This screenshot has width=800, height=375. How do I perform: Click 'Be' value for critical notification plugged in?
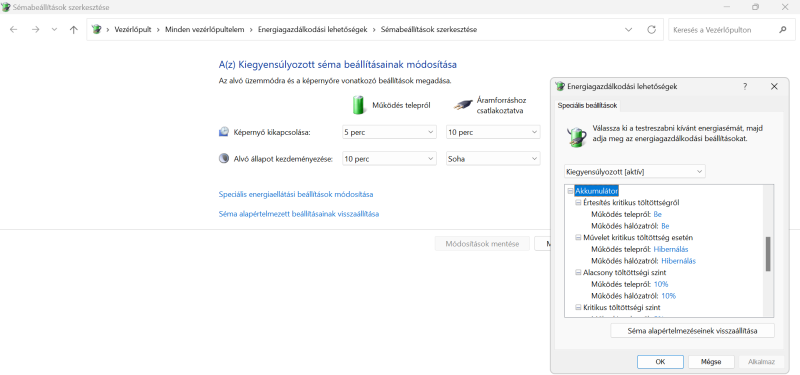tap(665, 226)
